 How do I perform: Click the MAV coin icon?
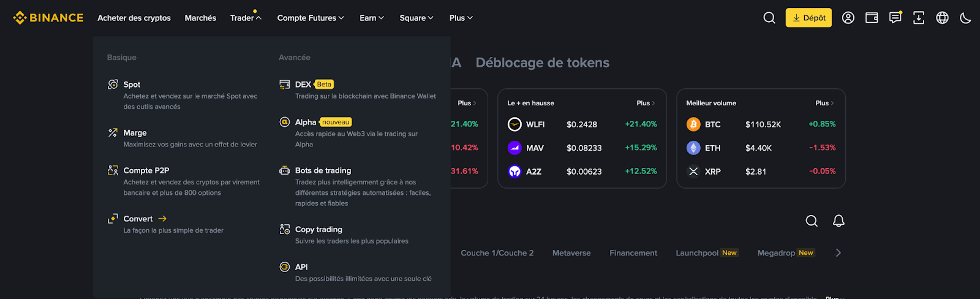click(x=514, y=148)
